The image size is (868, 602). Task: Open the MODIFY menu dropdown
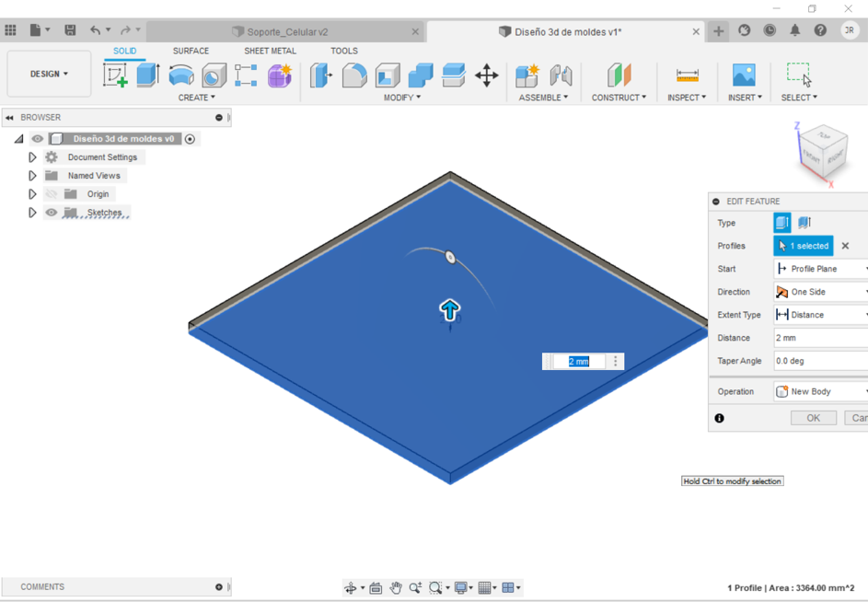click(x=402, y=98)
